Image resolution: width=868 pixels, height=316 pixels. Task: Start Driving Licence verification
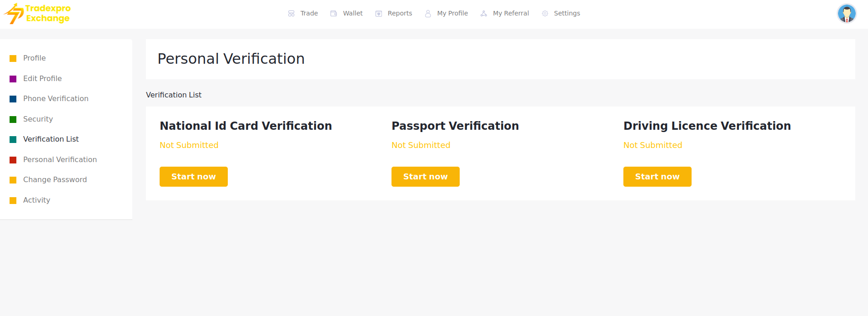point(657,177)
